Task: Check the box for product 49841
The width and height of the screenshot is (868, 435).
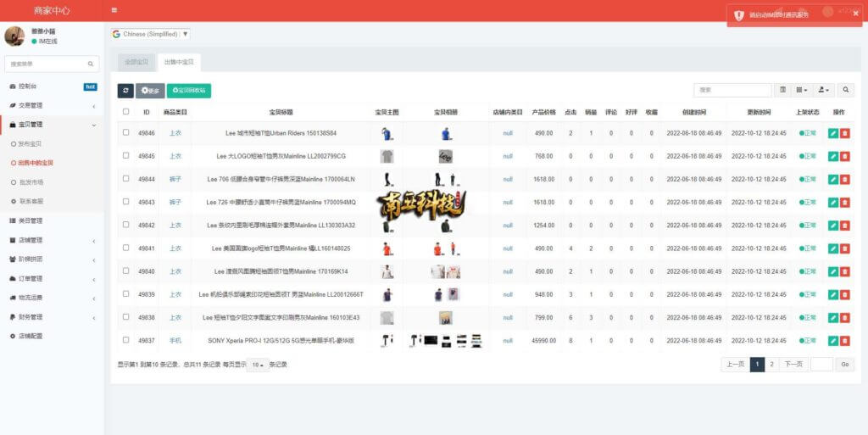Action: click(x=125, y=248)
